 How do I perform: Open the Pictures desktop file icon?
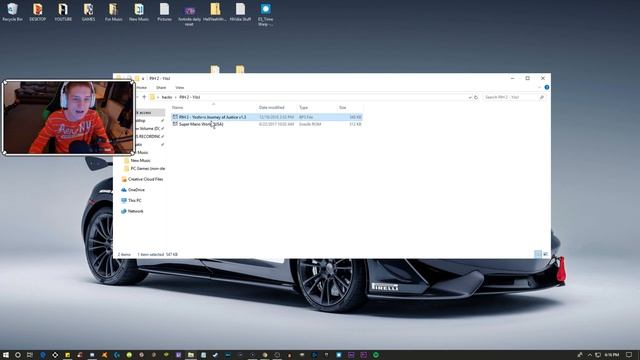pos(164,12)
